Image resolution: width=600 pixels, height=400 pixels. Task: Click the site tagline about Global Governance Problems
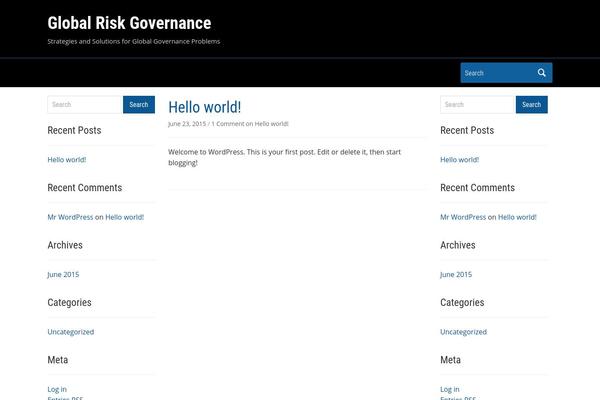[134, 41]
